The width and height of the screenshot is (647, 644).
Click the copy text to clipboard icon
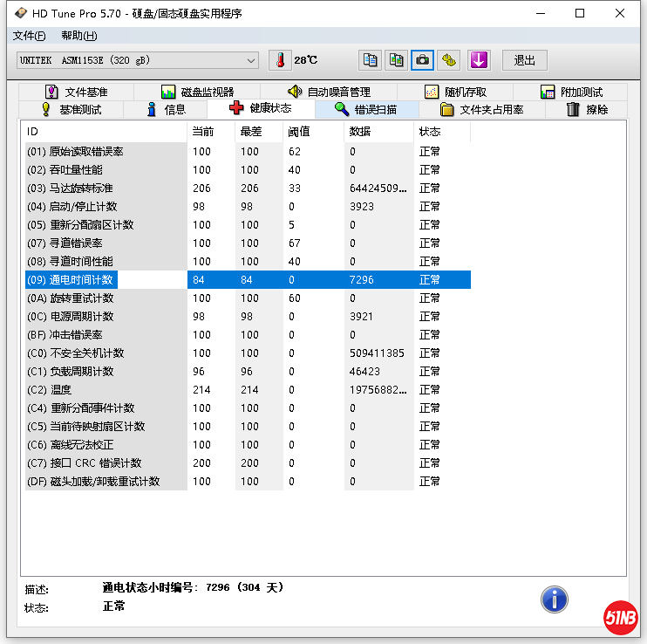370,60
